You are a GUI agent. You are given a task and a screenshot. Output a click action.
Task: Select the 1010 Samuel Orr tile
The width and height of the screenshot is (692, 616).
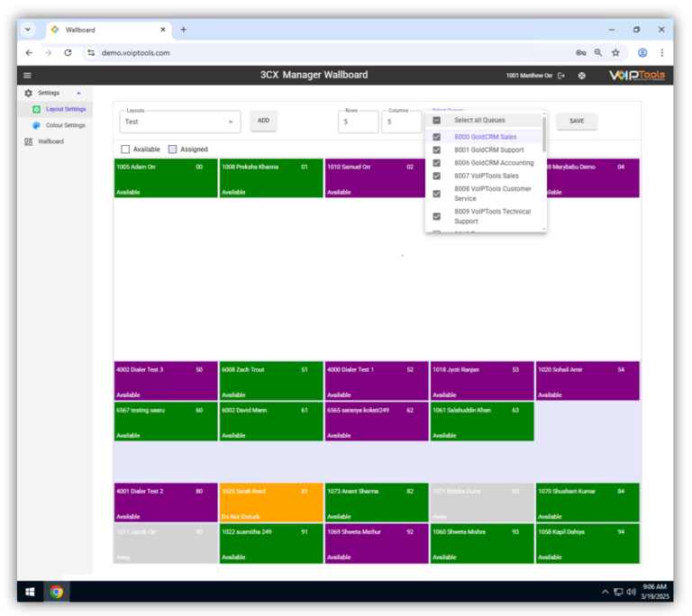pyautogui.click(x=375, y=178)
